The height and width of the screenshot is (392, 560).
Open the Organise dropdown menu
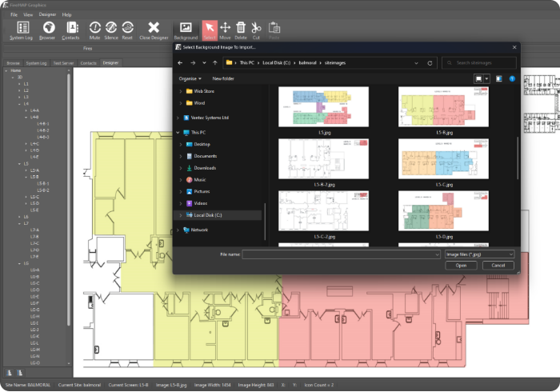pos(190,78)
